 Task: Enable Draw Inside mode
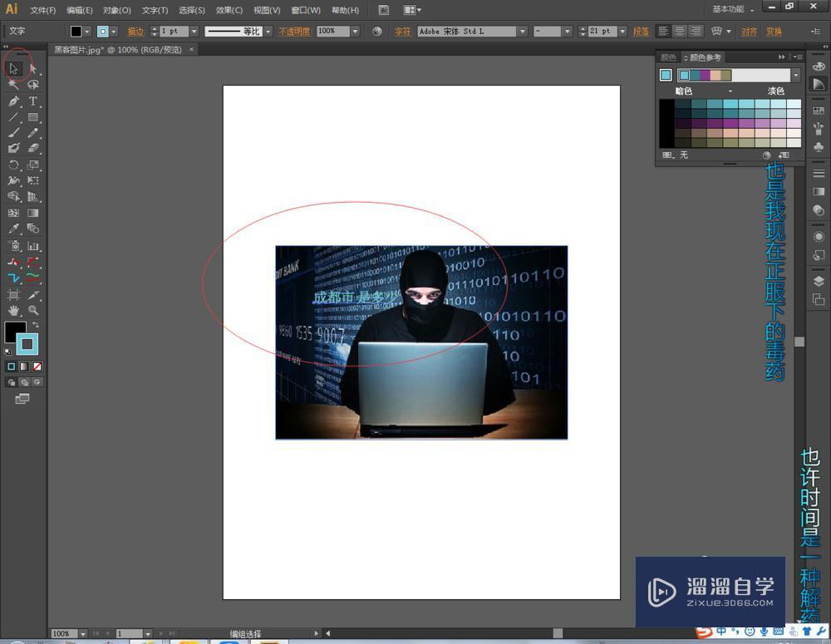[37, 382]
